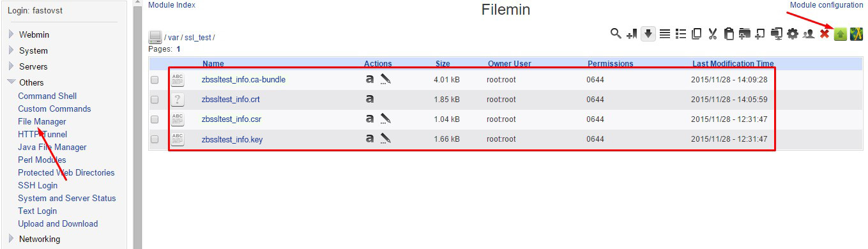
Task: Click the file type icon of zbssltest_info.crt
Action: point(178,100)
